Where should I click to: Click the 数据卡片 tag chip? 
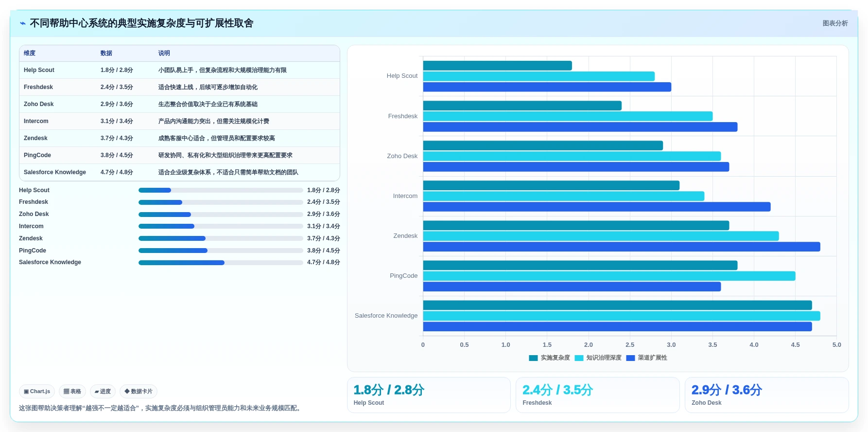[x=139, y=391]
